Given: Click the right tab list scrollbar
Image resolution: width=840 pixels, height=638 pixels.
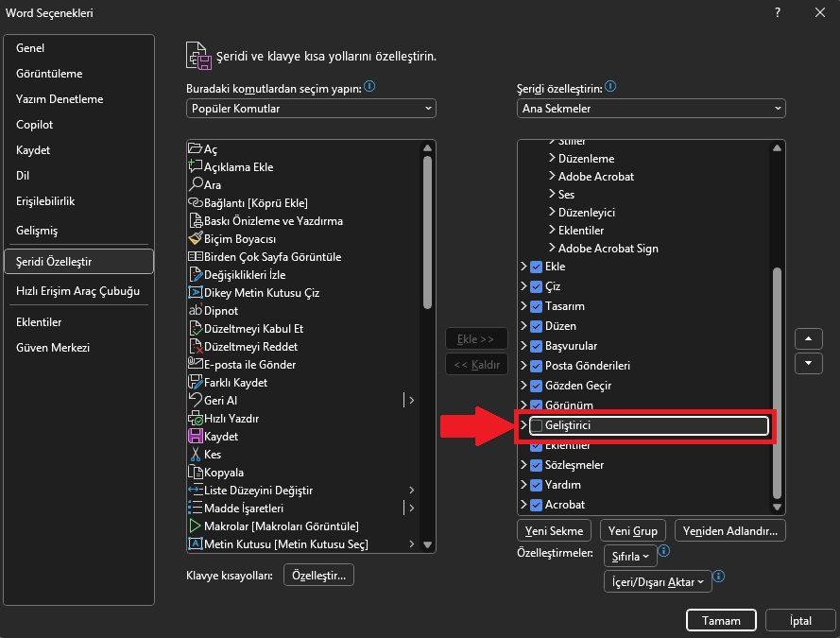Looking at the screenshot, I should [778, 378].
